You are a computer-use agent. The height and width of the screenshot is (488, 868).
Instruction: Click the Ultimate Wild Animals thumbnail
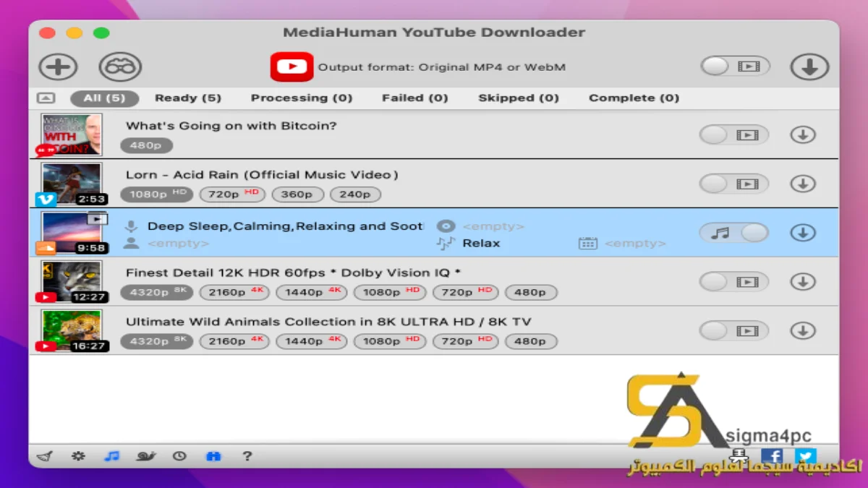tap(72, 331)
